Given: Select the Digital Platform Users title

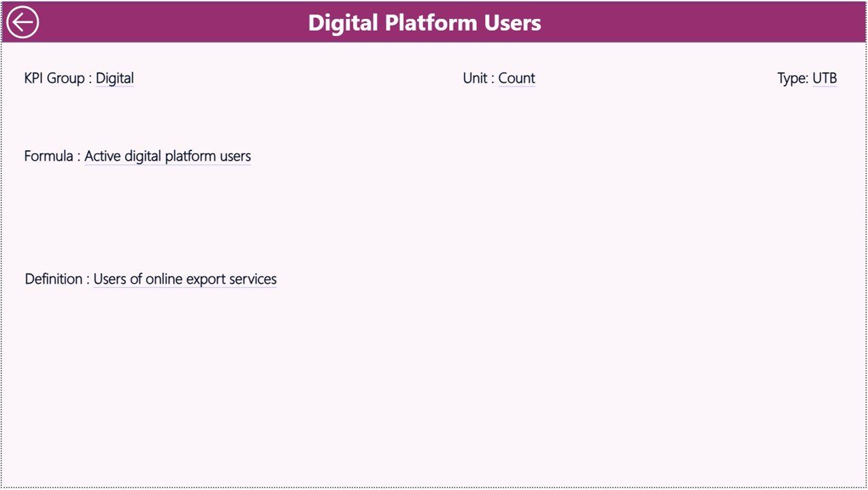Looking at the screenshot, I should point(424,22).
